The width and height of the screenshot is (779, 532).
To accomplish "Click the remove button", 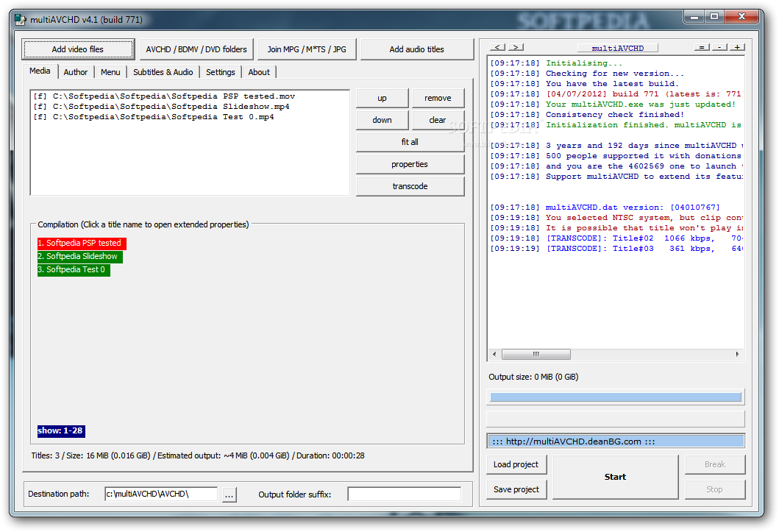I will coord(438,98).
